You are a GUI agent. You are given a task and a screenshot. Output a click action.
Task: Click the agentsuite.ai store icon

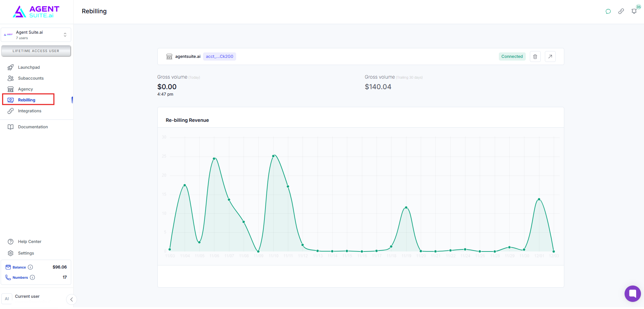[169, 56]
